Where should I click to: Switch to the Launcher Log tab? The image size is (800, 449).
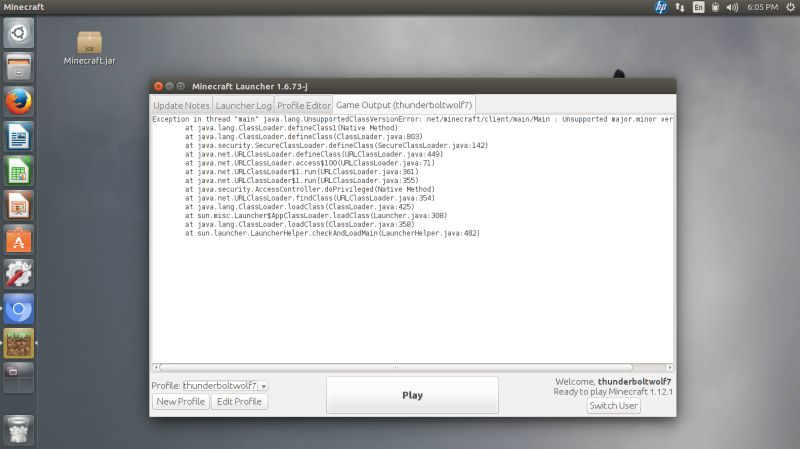[x=243, y=105]
